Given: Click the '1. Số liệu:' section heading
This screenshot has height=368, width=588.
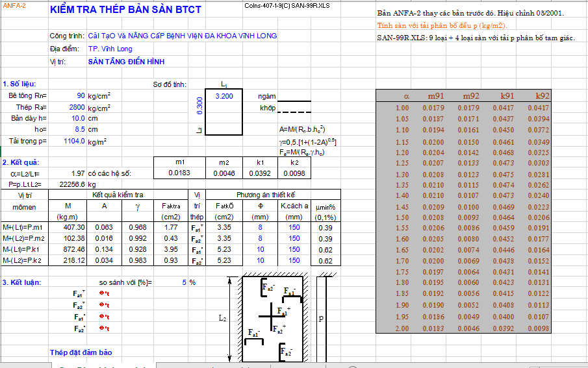Looking at the screenshot, I should (19, 84).
